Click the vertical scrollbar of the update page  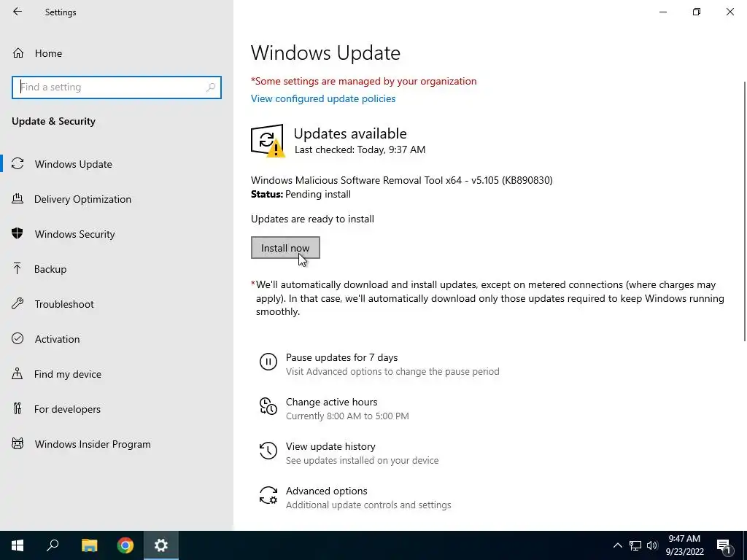point(744,211)
